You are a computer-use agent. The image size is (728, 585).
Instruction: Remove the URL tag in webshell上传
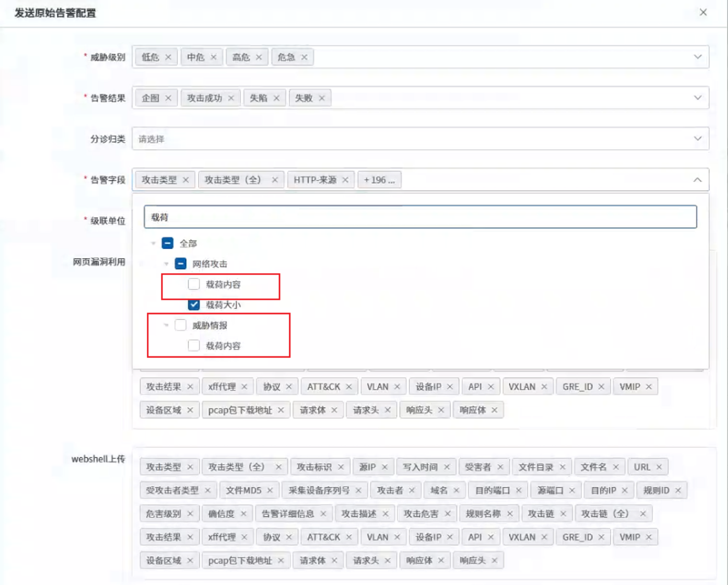[x=659, y=467]
